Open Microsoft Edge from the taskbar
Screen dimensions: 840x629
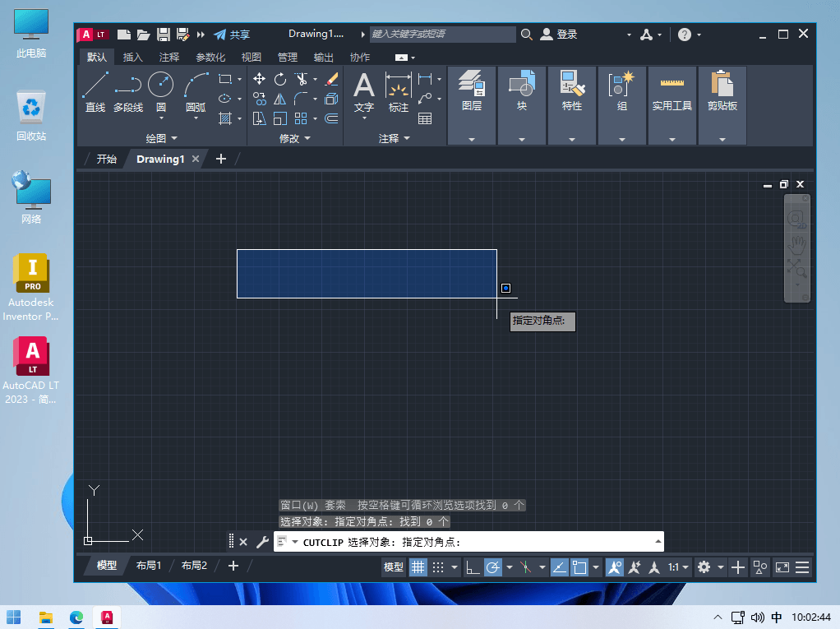76,617
